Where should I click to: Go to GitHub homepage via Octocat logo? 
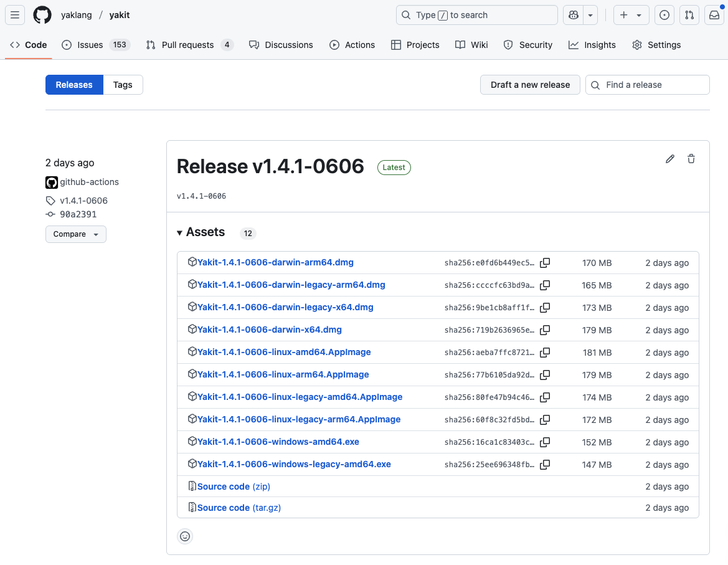(42, 15)
